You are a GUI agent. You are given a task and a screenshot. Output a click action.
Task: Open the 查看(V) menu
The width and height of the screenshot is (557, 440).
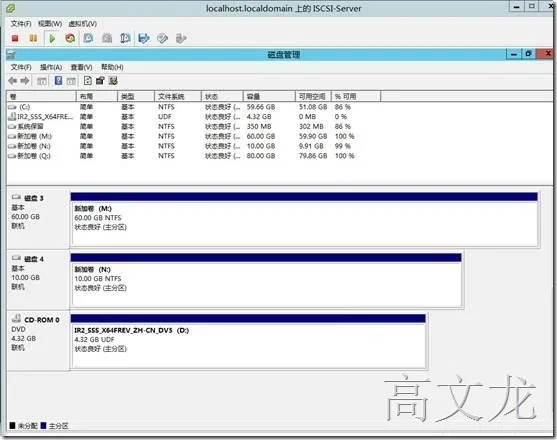pyautogui.click(x=81, y=67)
